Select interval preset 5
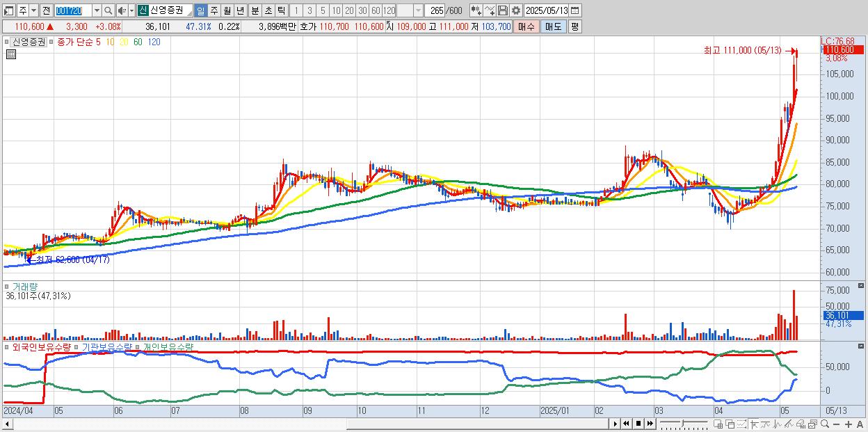The height and width of the screenshot is (432, 868). click(323, 10)
